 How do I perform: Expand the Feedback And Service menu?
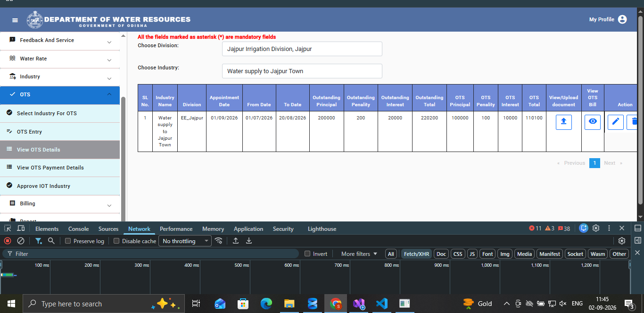(60, 41)
